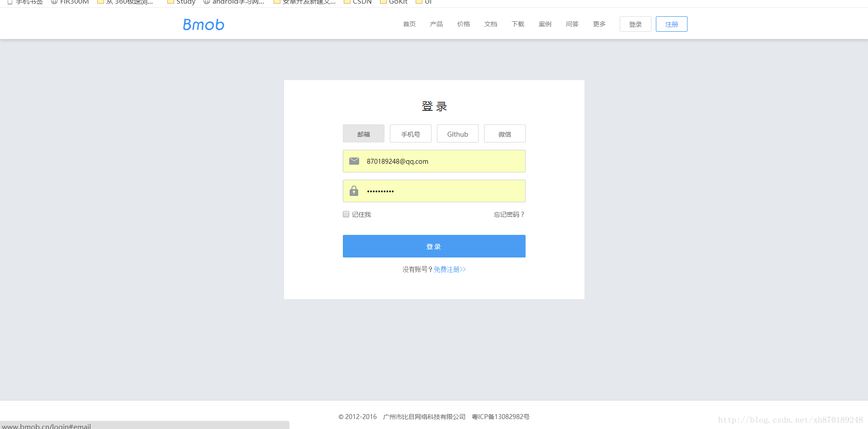Open the 从360极速浏 bookmark folder
This screenshot has height=429, width=868.
[x=125, y=2]
